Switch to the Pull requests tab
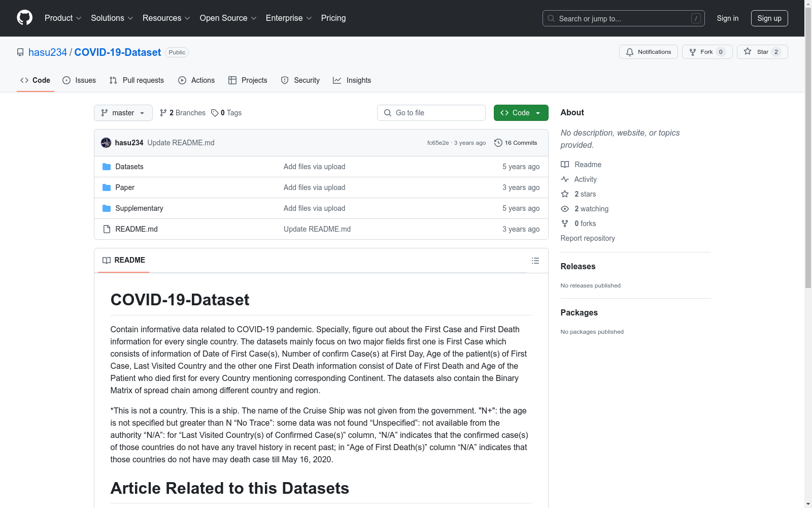Viewport: 812px width, 508px height. pos(137,80)
